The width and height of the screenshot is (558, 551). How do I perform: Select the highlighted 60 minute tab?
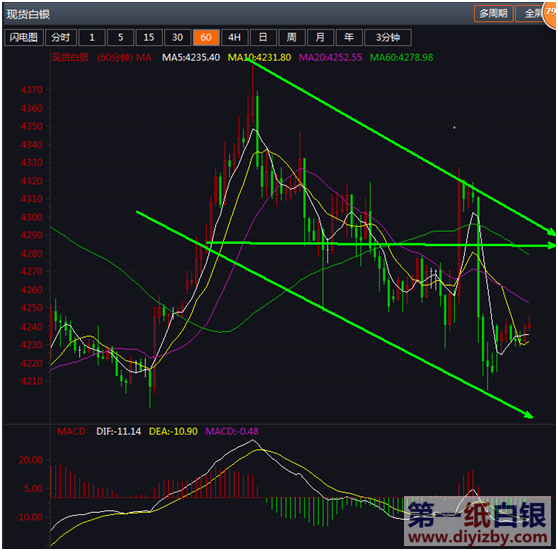[x=206, y=37]
